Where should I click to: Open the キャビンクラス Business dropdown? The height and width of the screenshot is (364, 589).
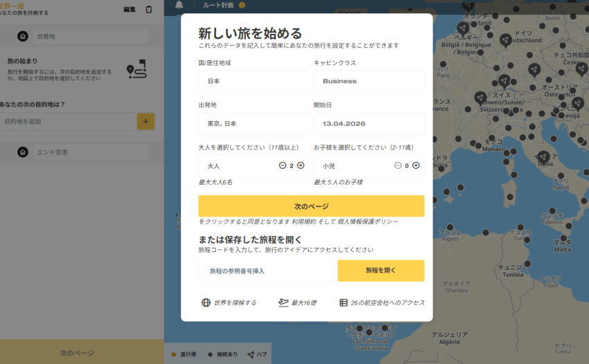tap(369, 81)
